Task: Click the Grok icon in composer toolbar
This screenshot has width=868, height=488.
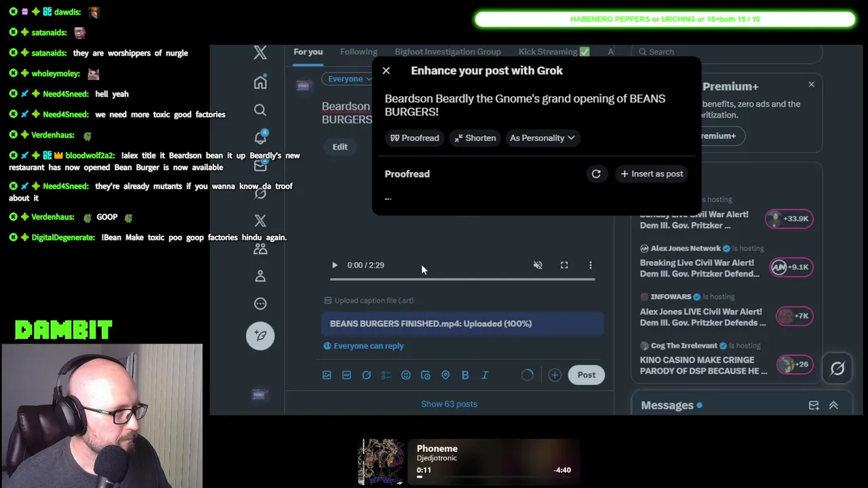Action: click(x=366, y=375)
